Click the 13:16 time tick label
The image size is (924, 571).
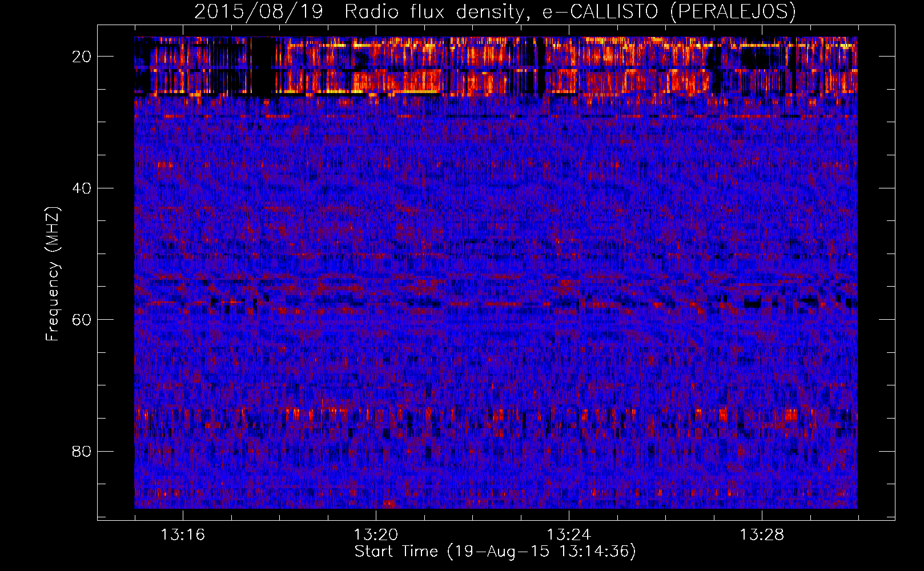pos(183,535)
